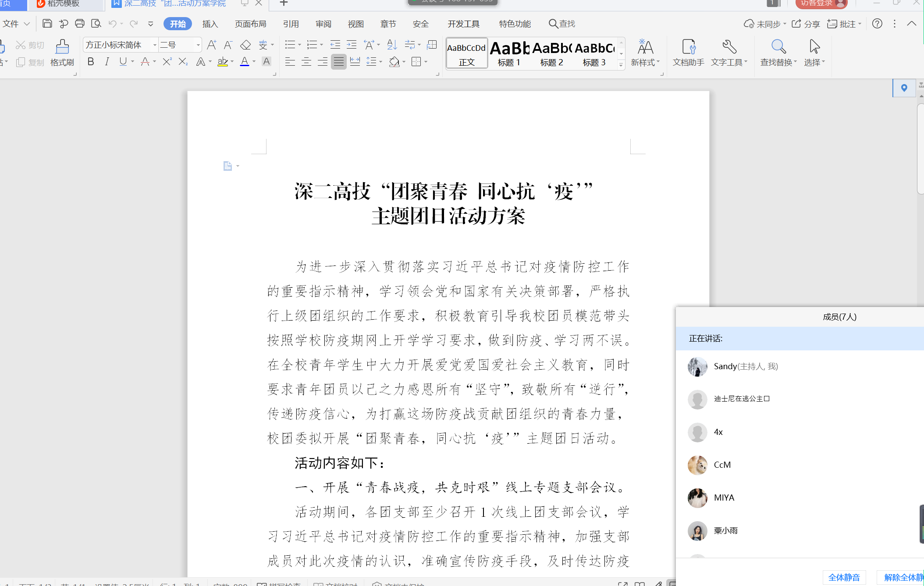Toggle Underline formatting
Viewport: 924px width, 586px height.
pyautogui.click(x=123, y=62)
